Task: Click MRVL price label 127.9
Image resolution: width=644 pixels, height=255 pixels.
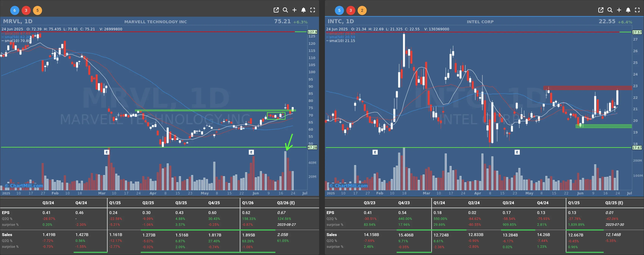Action: tap(312, 32)
